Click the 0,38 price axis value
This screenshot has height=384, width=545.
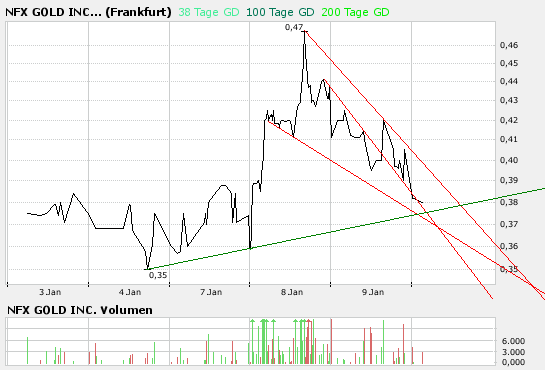click(509, 202)
